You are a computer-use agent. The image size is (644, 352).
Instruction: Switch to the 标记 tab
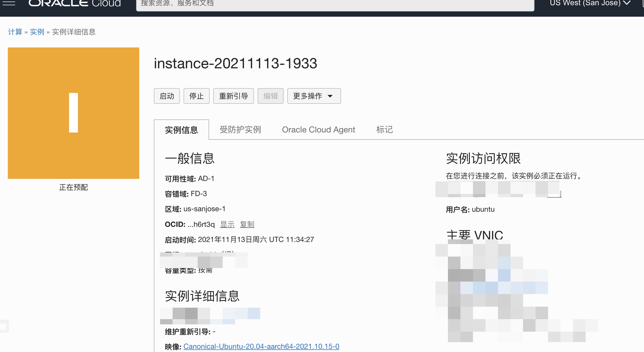click(x=384, y=130)
